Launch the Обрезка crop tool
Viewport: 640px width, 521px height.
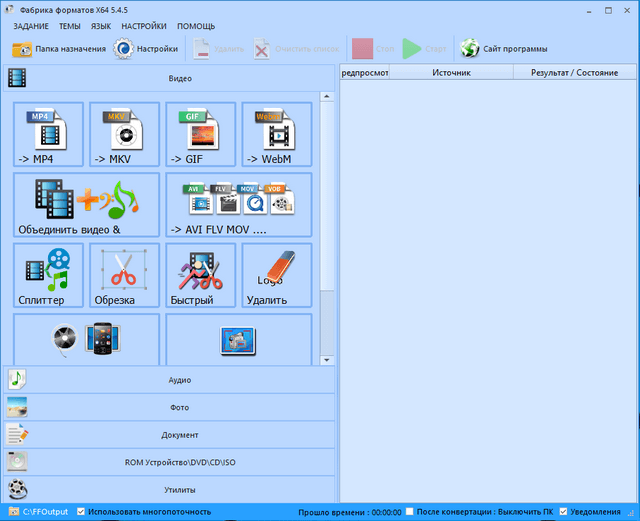124,275
